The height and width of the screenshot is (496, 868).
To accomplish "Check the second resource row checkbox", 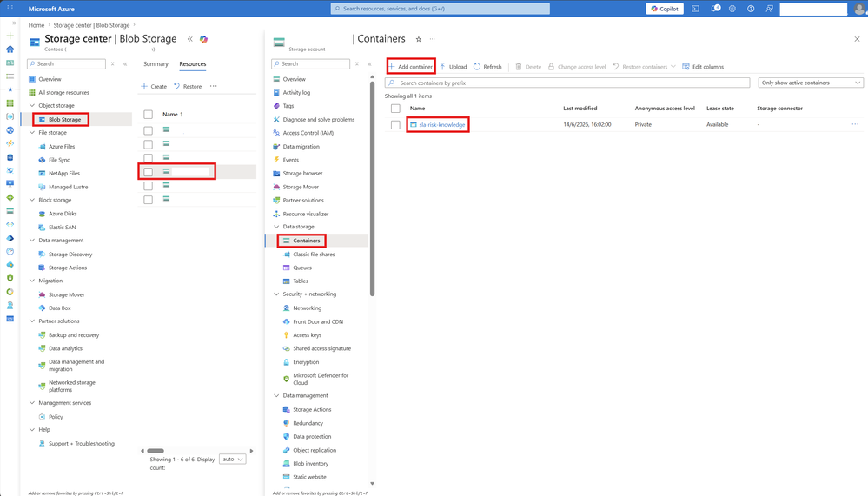I will click(x=148, y=144).
